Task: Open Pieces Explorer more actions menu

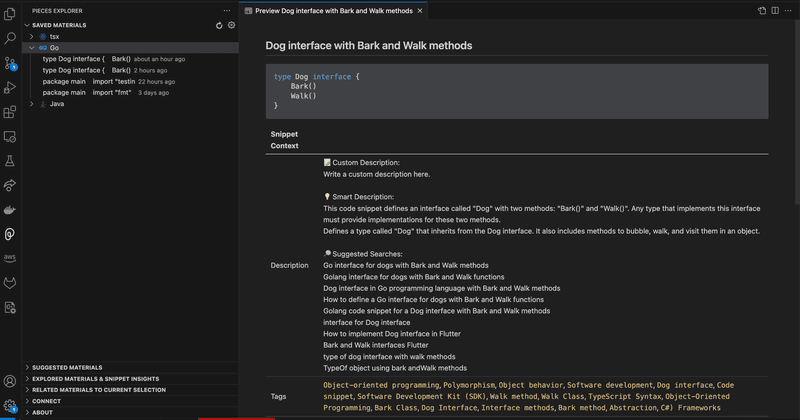Action: (x=227, y=11)
